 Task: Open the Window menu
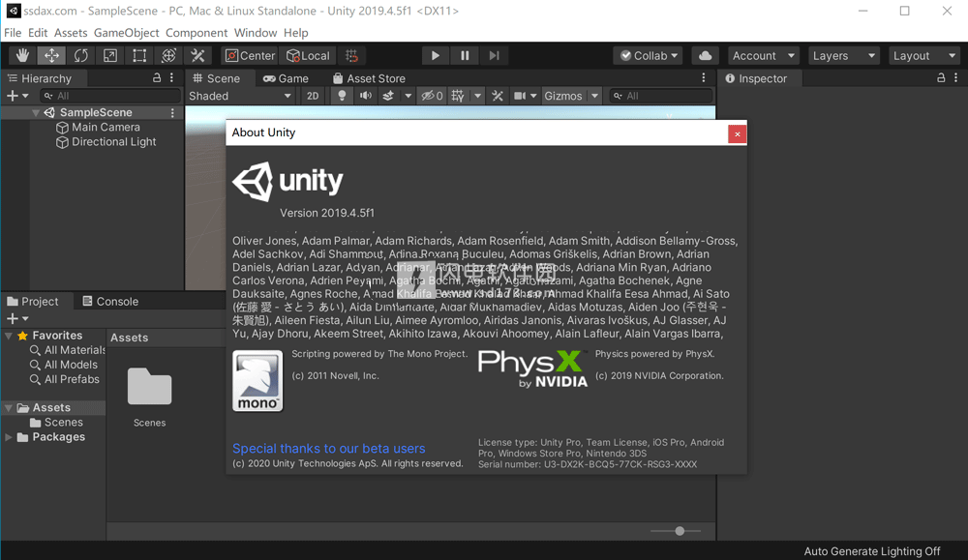coord(255,33)
